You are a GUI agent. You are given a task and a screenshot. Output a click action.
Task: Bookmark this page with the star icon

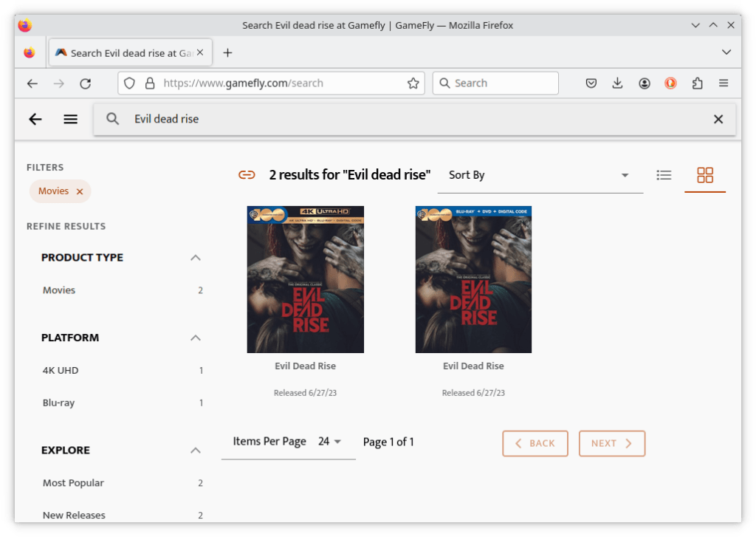[413, 83]
